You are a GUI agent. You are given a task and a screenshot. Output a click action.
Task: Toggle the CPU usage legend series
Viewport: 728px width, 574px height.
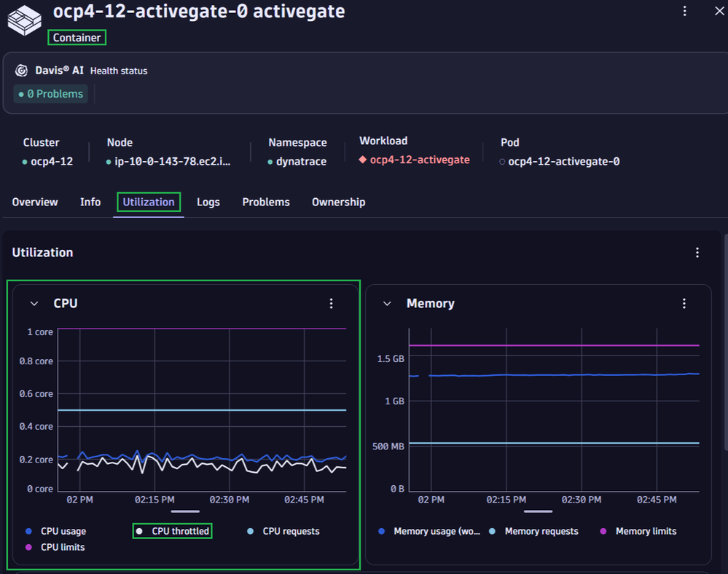[55, 532]
